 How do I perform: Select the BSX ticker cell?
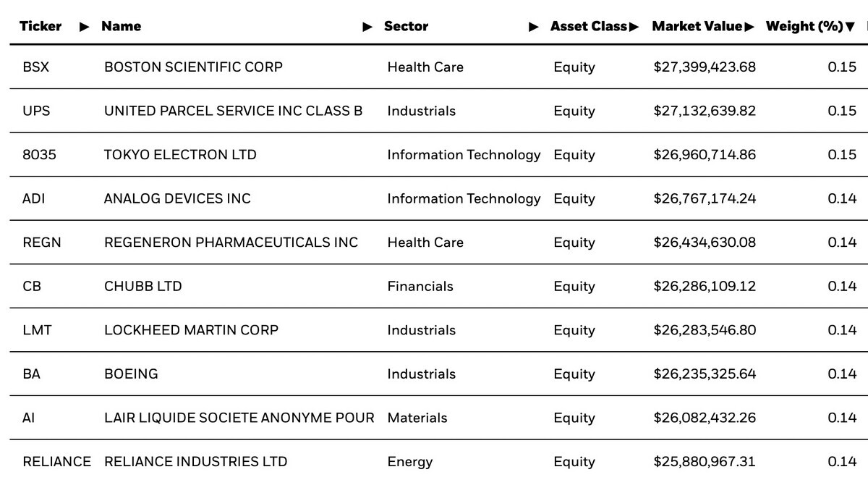36,67
